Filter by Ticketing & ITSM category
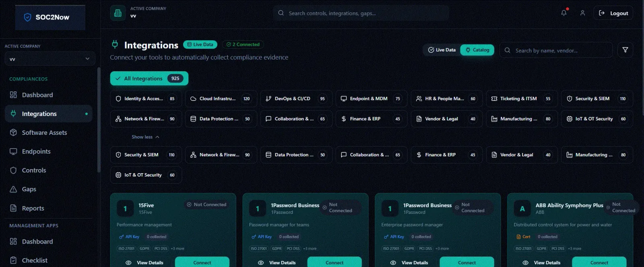644x267 pixels. (x=522, y=99)
